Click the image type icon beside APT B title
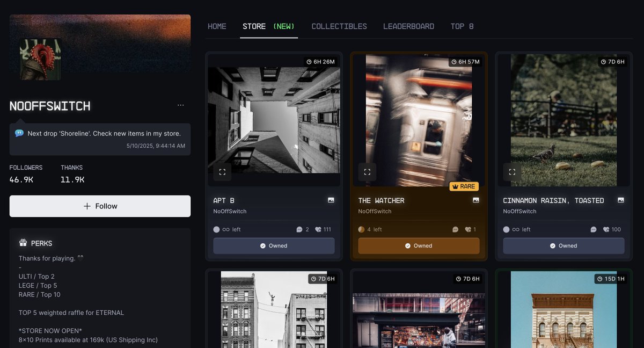Screen dimensions: 644x348 (331, 200)
